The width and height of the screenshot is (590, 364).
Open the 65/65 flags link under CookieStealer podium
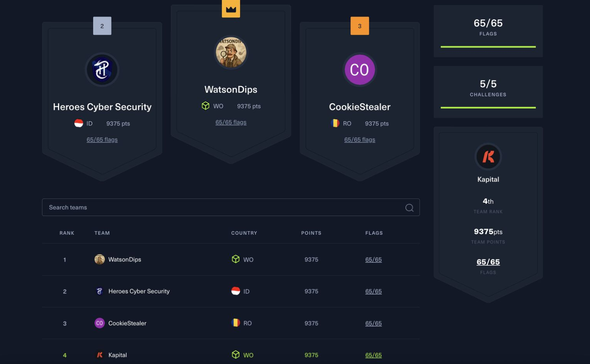[359, 140]
